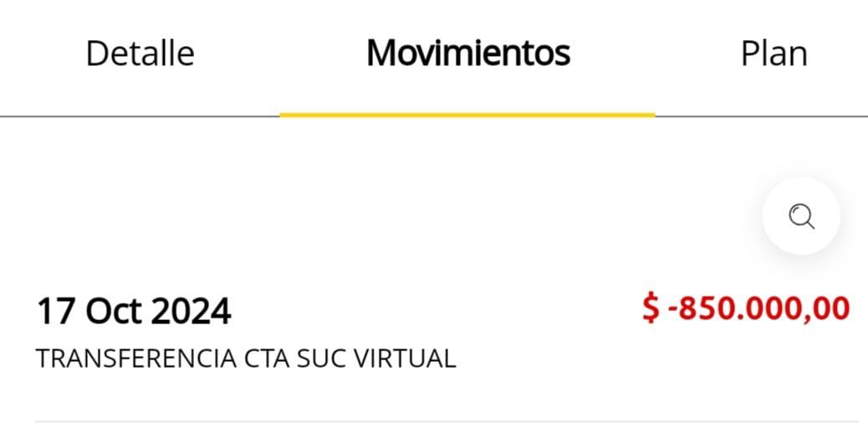Click the thin divider below the transaction
The width and height of the screenshot is (868, 432).
pos(447,421)
